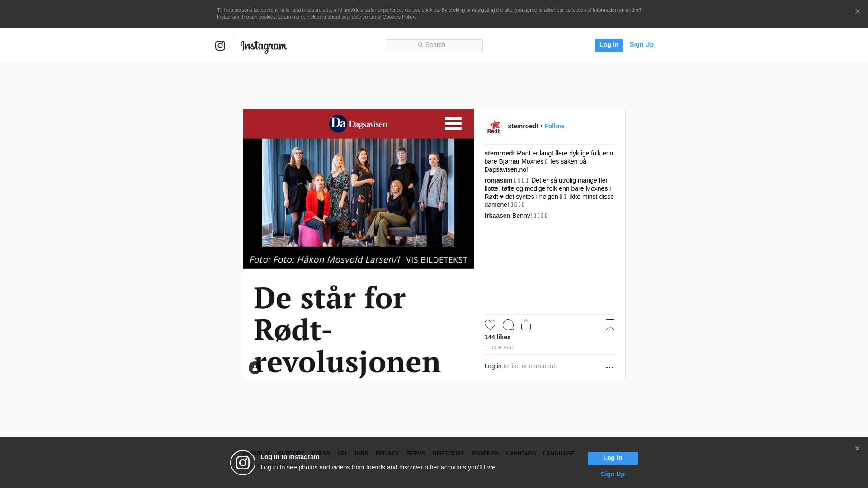Click Instagram logo in bottom banner

243,463
